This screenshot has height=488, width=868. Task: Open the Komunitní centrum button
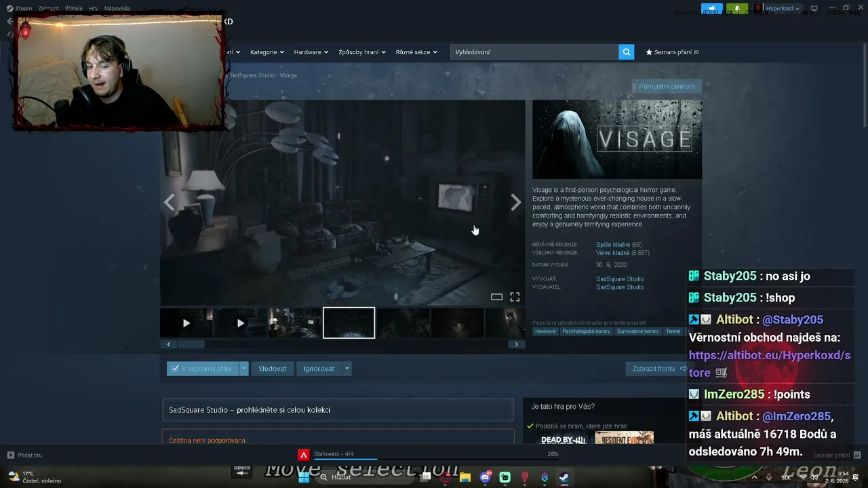click(667, 86)
